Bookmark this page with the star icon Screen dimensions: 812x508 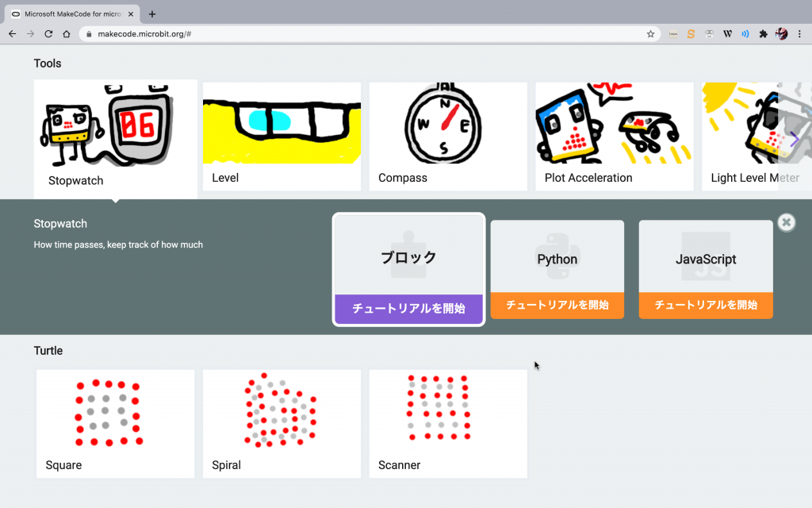tap(650, 34)
